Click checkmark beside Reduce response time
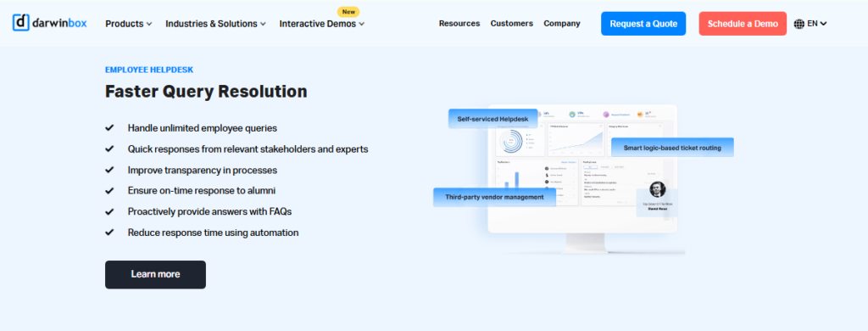The image size is (868, 331). click(109, 233)
